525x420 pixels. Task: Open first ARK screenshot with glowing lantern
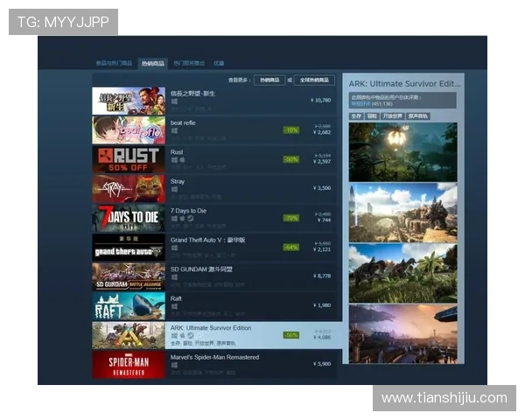402,150
